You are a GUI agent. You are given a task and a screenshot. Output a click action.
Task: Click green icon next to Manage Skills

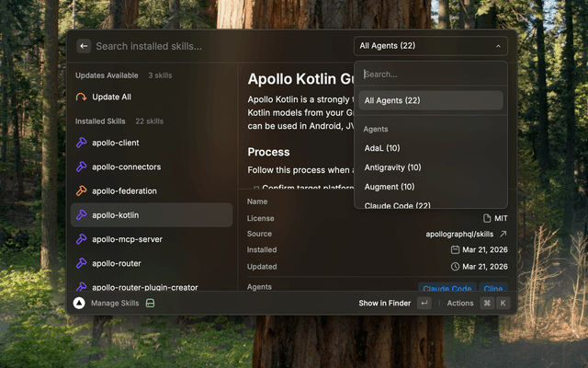tap(150, 303)
